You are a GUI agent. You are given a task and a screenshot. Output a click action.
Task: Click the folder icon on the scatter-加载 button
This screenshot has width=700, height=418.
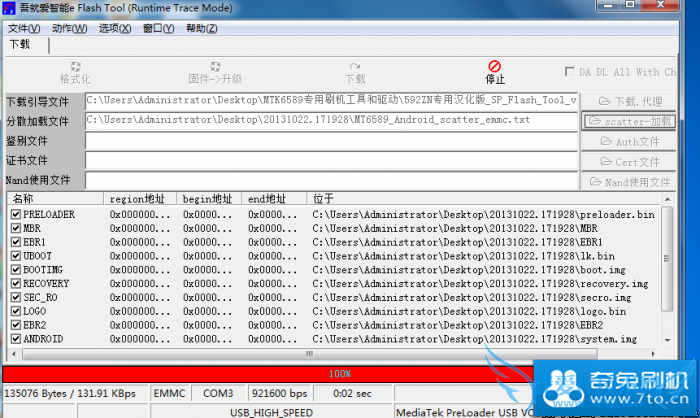pyautogui.click(x=595, y=121)
